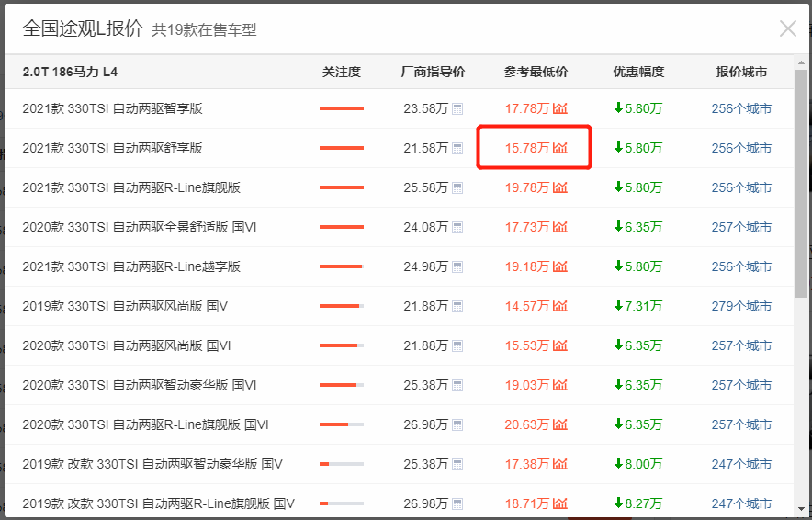
Task: Open the calculator icon for the 2020款 R-Line旗舰版 国VI row
Action: pyautogui.click(x=457, y=424)
